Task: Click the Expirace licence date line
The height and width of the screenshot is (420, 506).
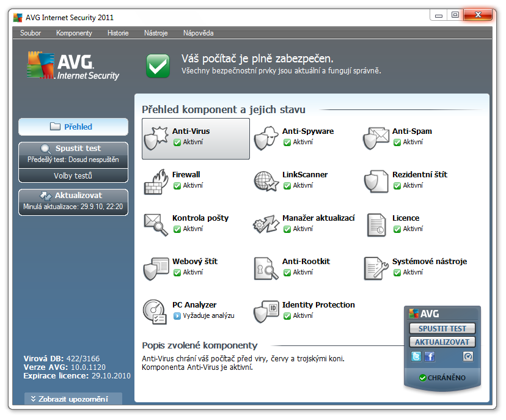Action: [77, 376]
